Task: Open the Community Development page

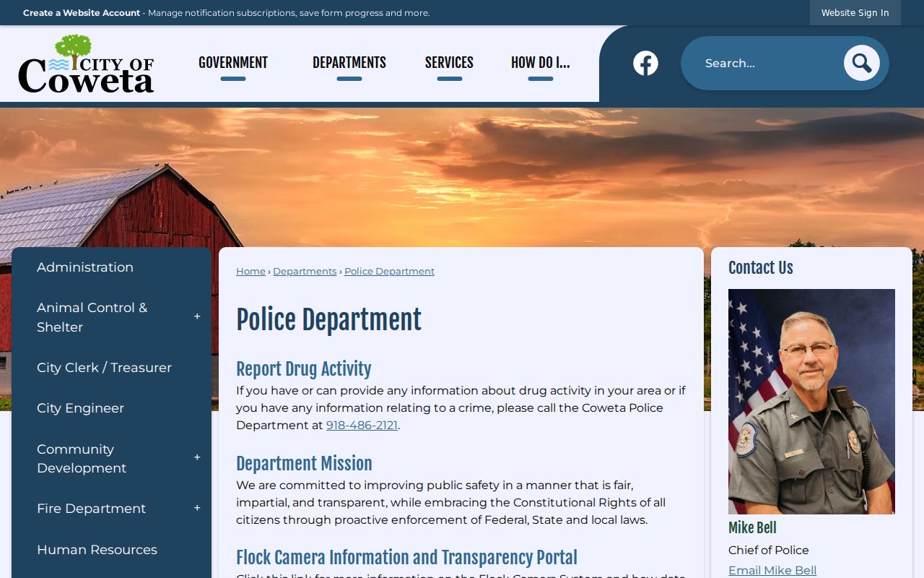Action: pos(82,459)
